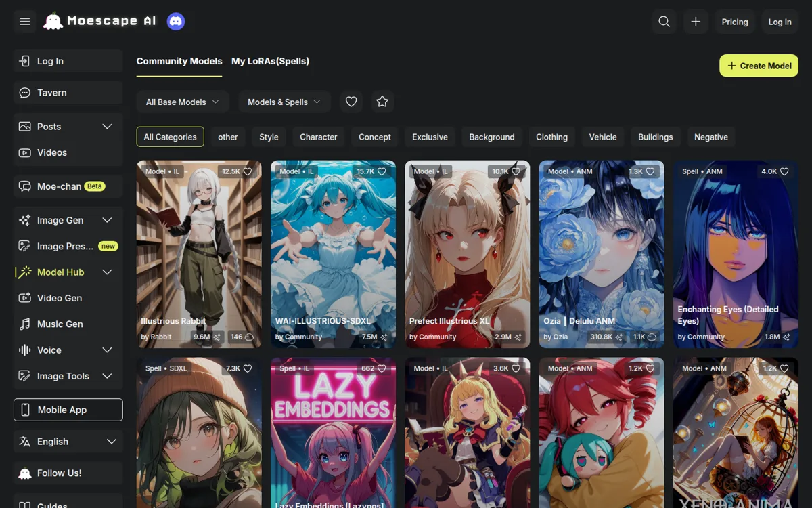Screen dimensions: 812x508
Task: Click the plus create icon in header
Action: pyautogui.click(x=696, y=22)
